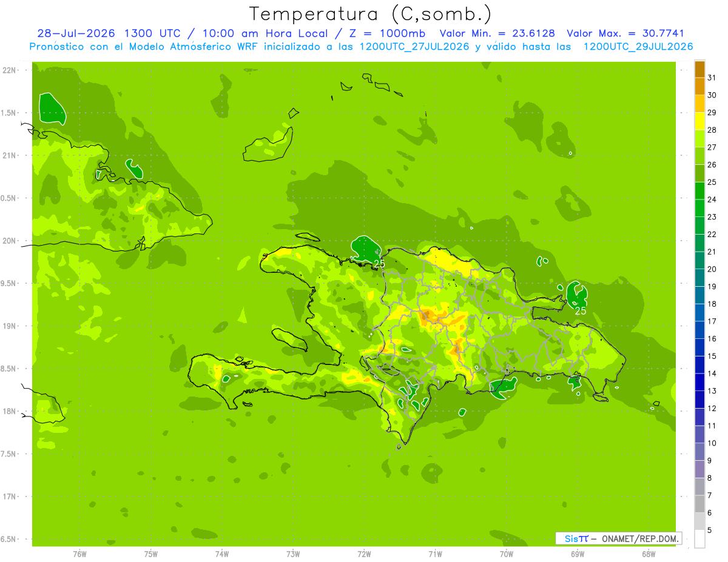Click the 71W longitude axis label
Viewport: 728px width, 562px height.
pyautogui.click(x=435, y=554)
